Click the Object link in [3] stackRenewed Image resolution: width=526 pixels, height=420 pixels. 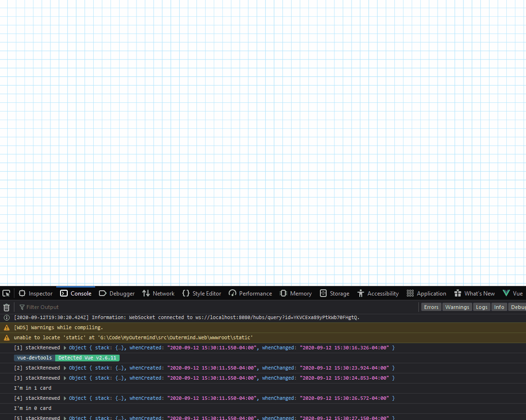[x=77, y=378]
